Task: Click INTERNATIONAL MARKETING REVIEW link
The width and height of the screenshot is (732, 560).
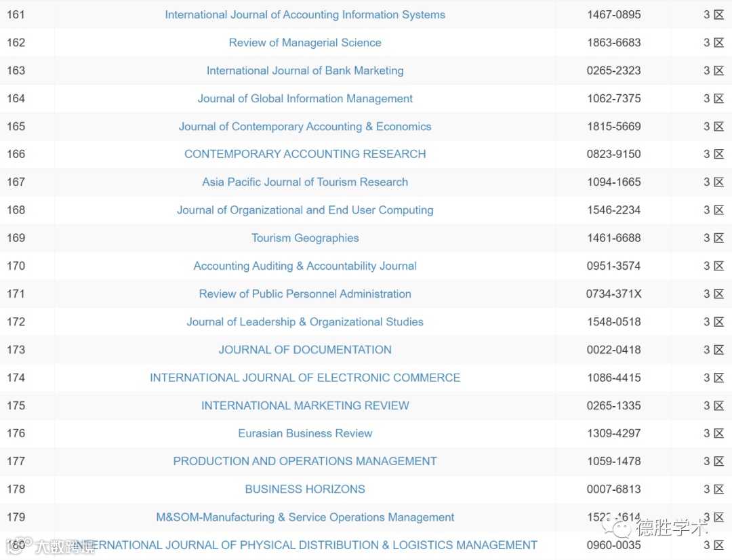Action: 305,406
